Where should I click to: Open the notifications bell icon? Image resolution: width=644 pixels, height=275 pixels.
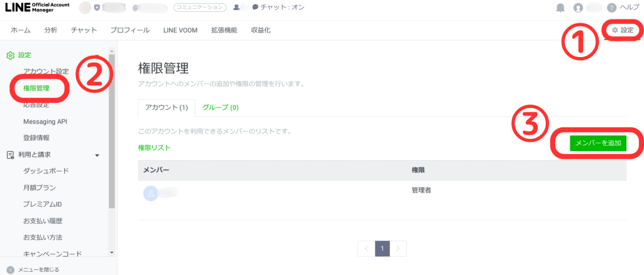tap(560, 8)
